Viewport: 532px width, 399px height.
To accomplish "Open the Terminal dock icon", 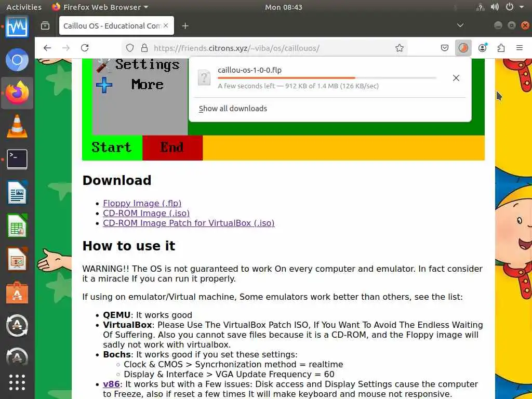I will [x=17, y=159].
